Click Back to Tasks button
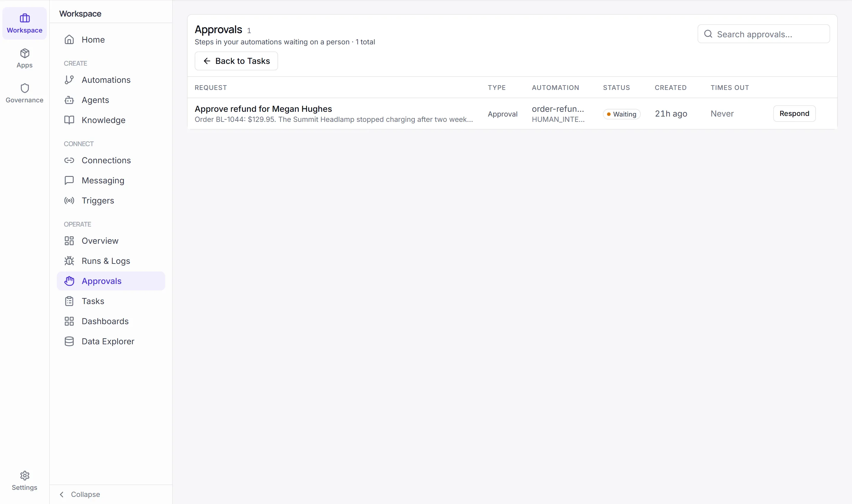This screenshot has width=852, height=504. coord(236,61)
